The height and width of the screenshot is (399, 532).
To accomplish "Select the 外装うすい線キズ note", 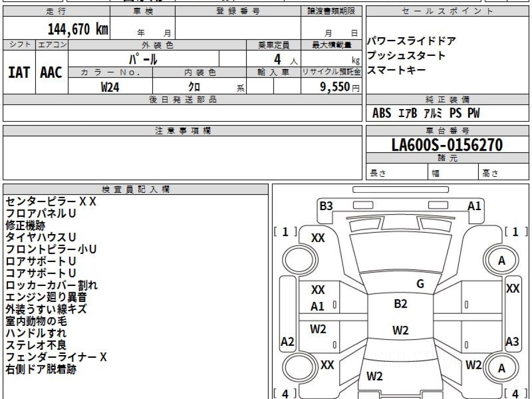I will click(x=46, y=309).
